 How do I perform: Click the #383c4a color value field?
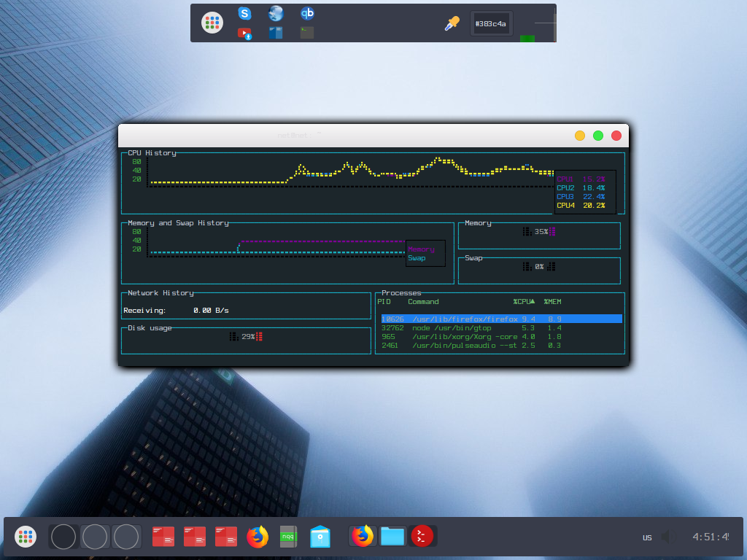click(x=491, y=23)
